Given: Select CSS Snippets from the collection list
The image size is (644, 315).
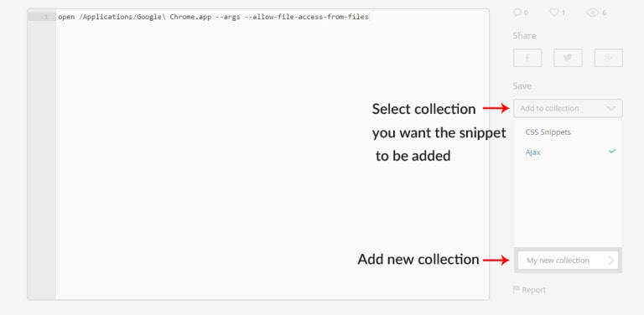Looking at the screenshot, I should pyautogui.click(x=548, y=132).
